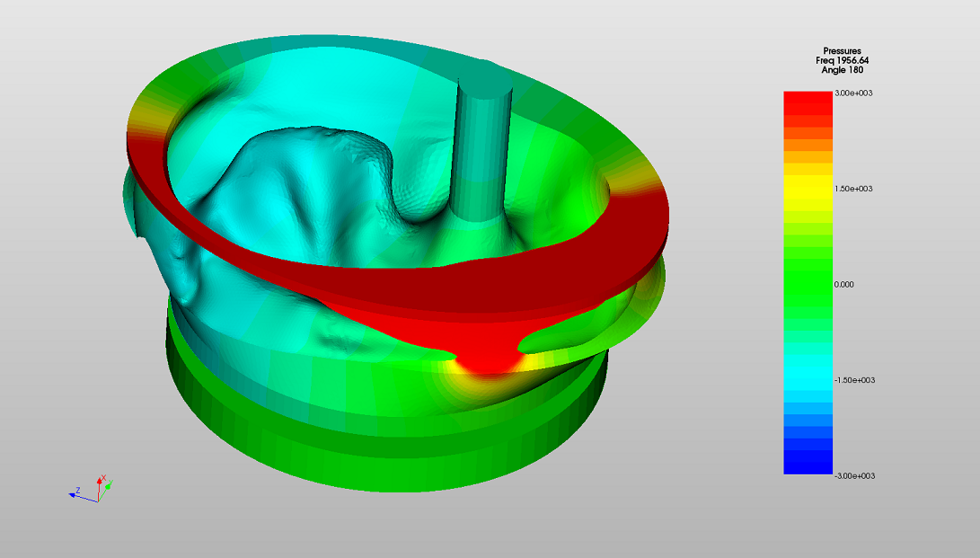
Task: Click the 1.50e+003 scale value
Action: 854,189
